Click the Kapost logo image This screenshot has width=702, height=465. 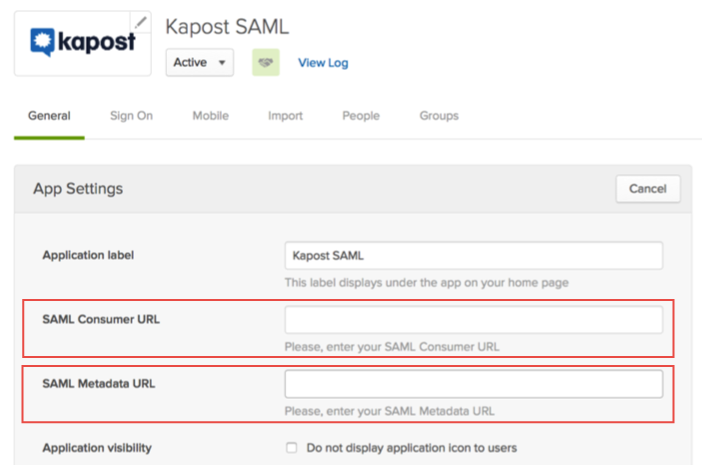(x=76, y=42)
